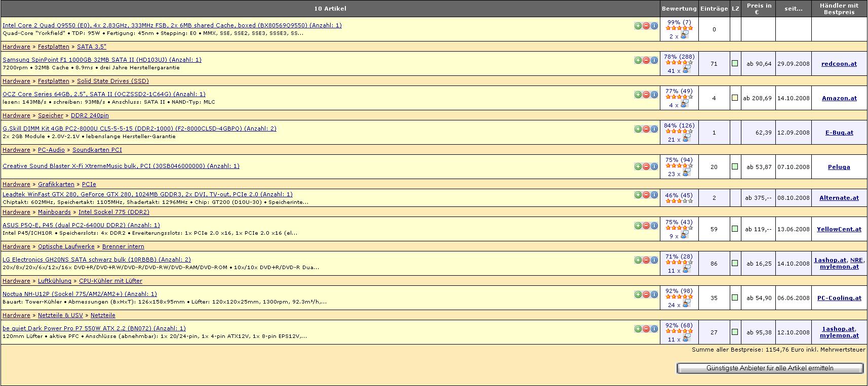This screenshot has height=386, width=868.
Task: Click plus icon on be quiet Dark Power Pro row
Action: pos(638,328)
